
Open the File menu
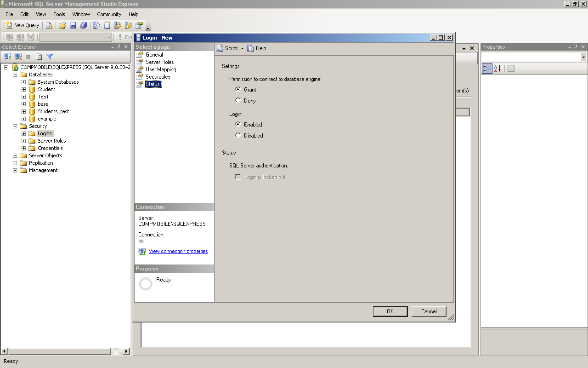coord(9,14)
